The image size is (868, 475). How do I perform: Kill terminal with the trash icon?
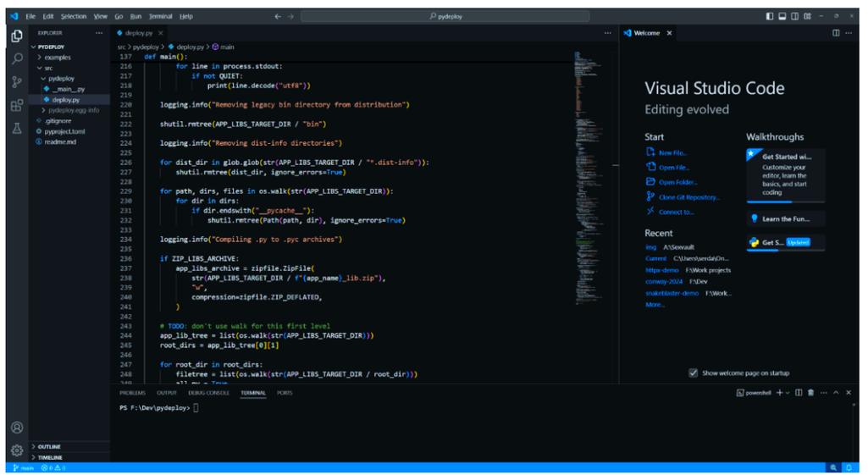click(x=810, y=393)
